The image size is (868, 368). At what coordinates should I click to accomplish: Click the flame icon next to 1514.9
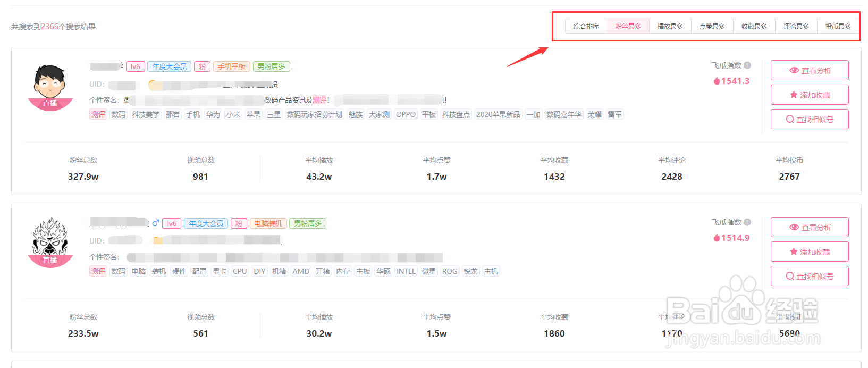click(717, 238)
